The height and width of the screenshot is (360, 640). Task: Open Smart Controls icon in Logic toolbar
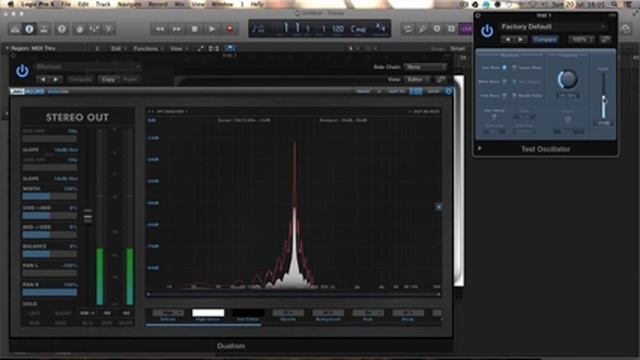pyautogui.click(x=80, y=29)
